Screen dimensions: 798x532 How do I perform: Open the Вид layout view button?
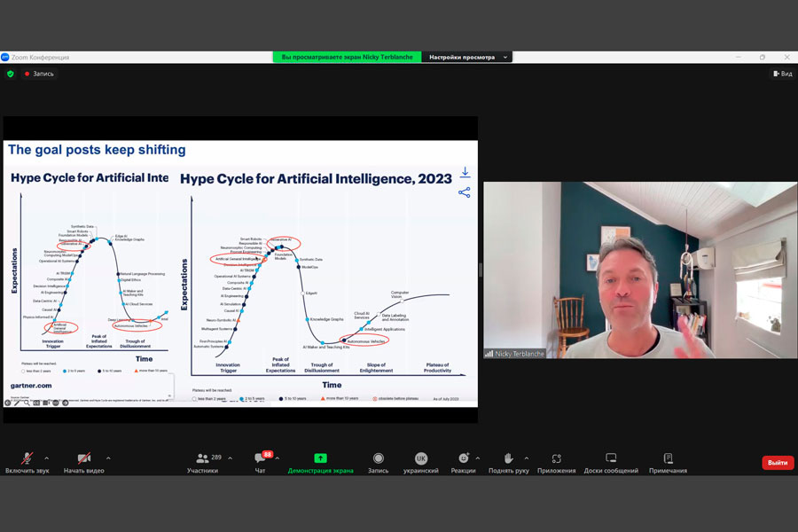783,74
